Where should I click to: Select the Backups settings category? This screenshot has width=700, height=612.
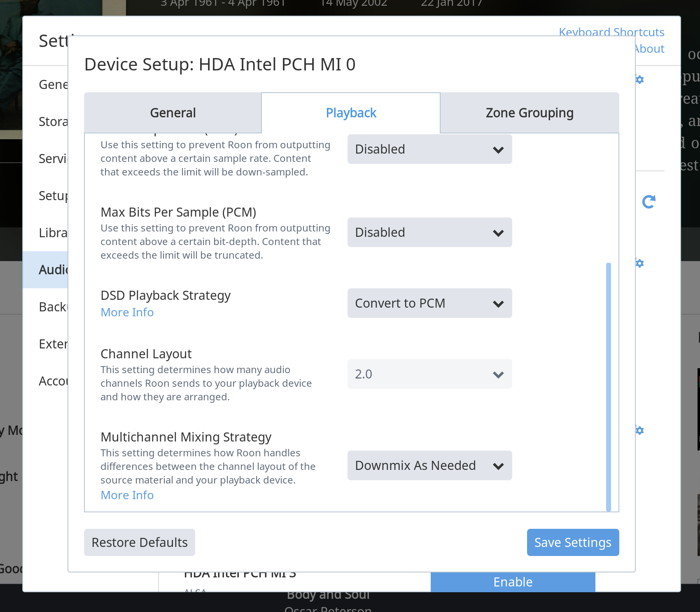45,307
